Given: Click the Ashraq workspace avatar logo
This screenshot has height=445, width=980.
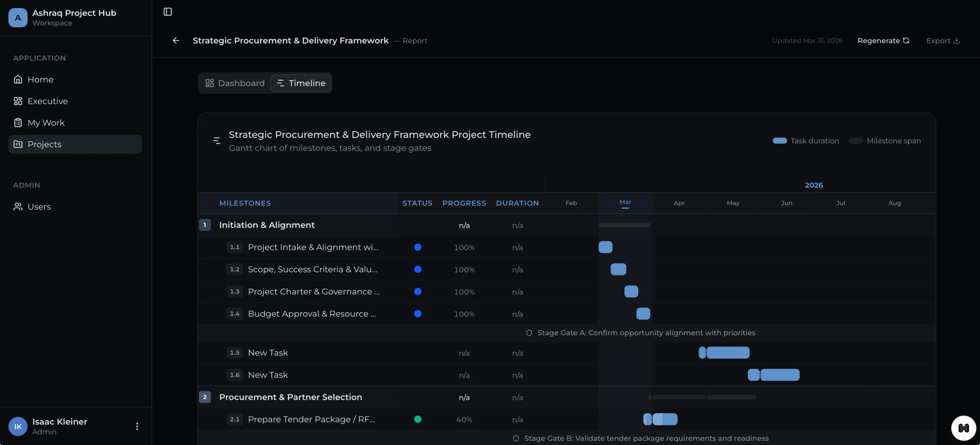Looking at the screenshot, I should (18, 18).
